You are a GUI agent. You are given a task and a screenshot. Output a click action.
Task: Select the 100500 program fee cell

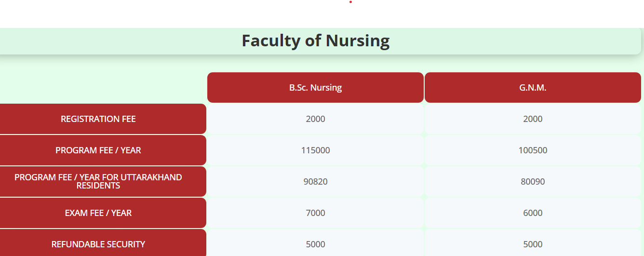pos(533,150)
